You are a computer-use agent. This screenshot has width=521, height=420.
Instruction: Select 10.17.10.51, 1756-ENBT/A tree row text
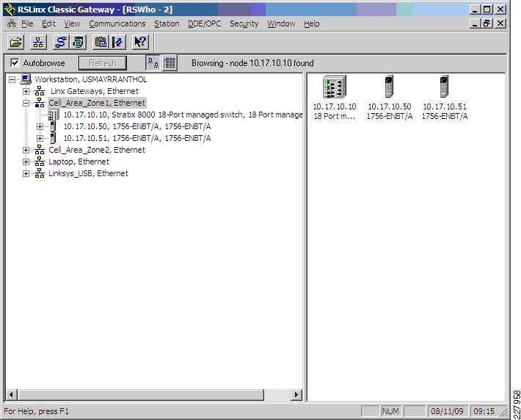click(x=137, y=138)
